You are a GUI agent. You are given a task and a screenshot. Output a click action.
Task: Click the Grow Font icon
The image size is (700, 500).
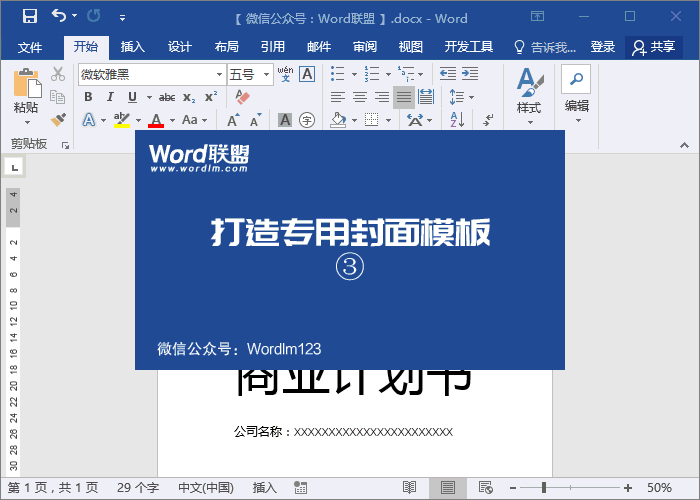tap(233, 120)
